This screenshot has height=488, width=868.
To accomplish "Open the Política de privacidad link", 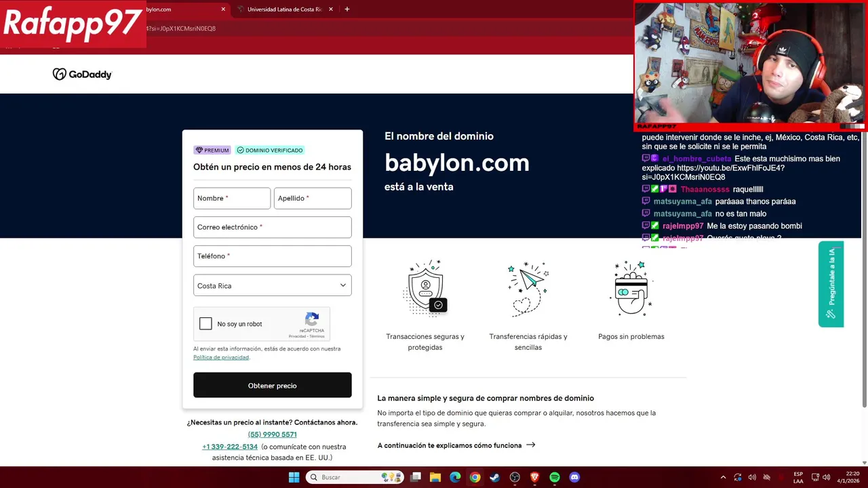I will tap(221, 357).
